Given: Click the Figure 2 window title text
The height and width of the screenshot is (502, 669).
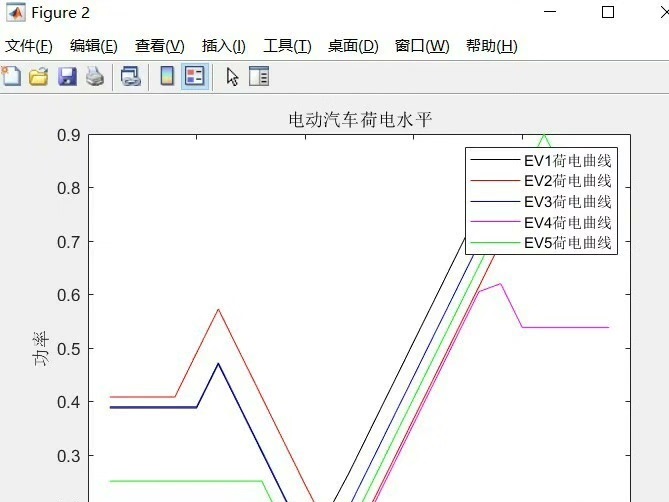Looking at the screenshot, I should click(61, 13).
